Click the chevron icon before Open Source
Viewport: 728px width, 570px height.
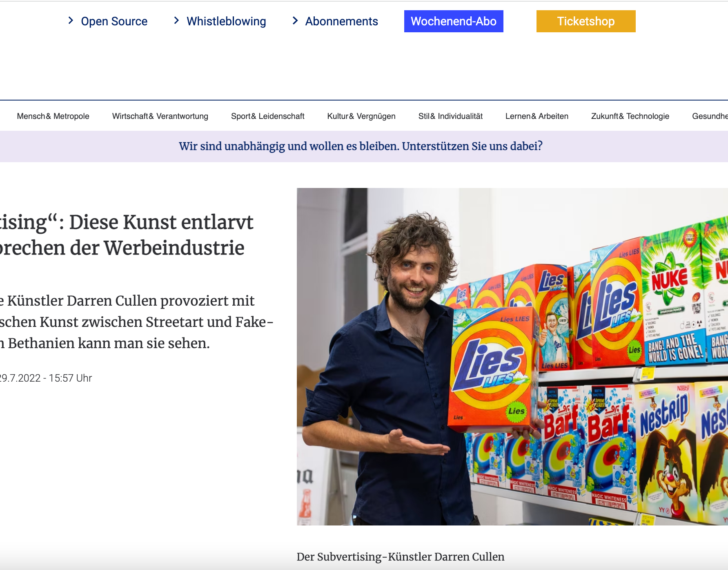[x=71, y=20]
